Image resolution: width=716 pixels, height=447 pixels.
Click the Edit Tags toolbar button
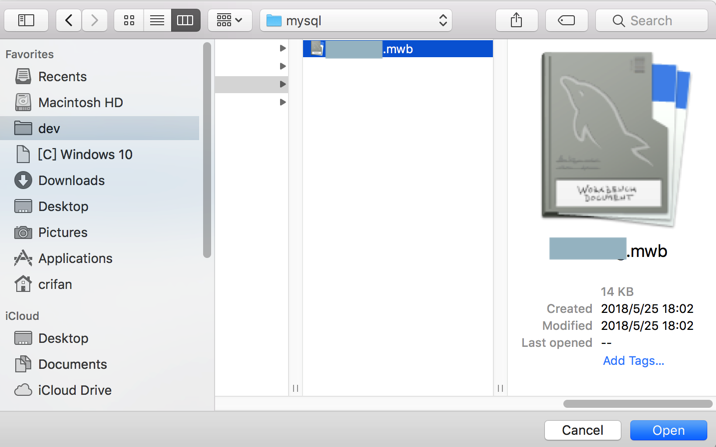pyautogui.click(x=566, y=21)
